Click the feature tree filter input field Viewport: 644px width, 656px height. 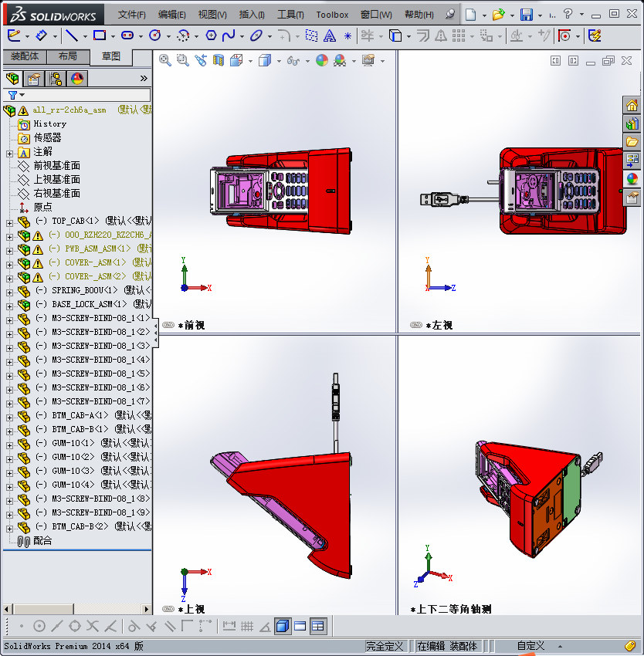coord(86,95)
